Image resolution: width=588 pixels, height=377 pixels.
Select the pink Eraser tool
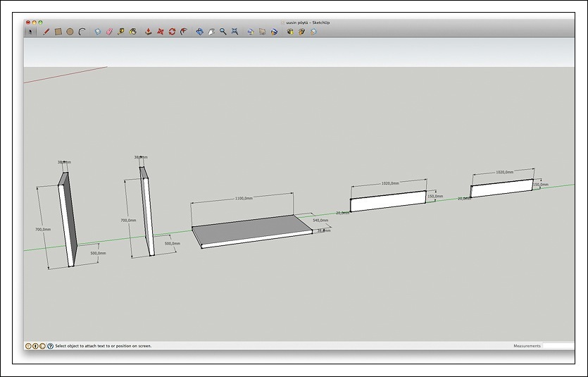click(109, 32)
